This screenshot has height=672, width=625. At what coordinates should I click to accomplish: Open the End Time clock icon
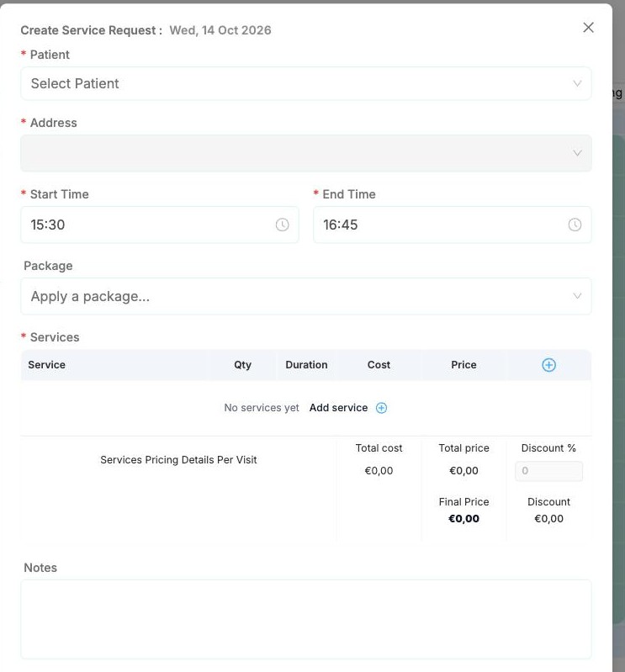(575, 225)
